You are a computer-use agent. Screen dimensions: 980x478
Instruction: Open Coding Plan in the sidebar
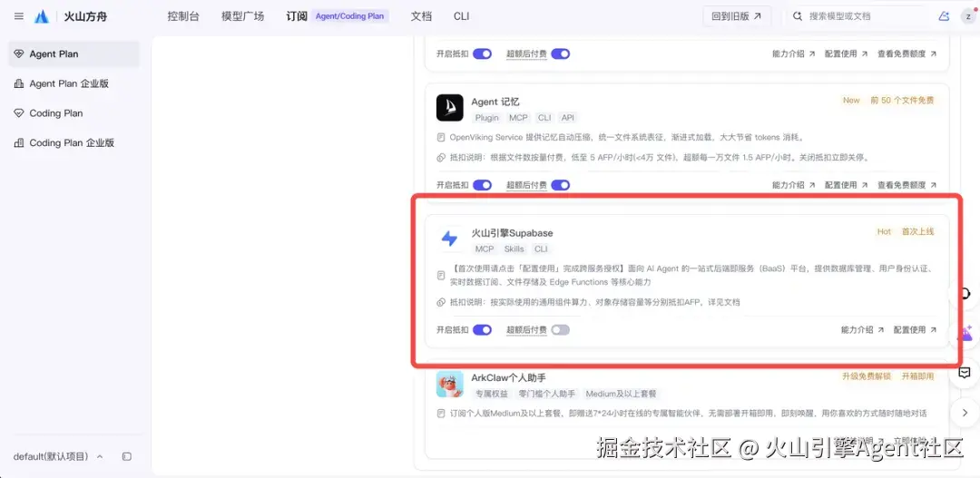click(73, 113)
